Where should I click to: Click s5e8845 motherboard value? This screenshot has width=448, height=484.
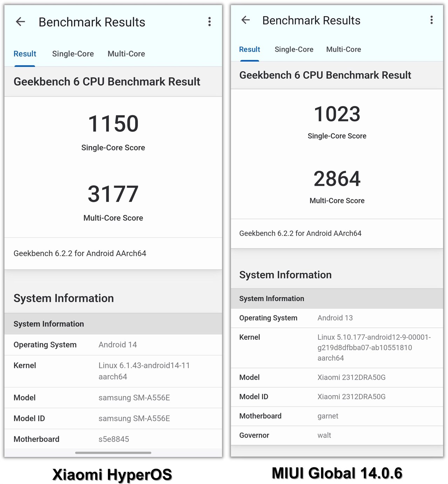(114, 439)
